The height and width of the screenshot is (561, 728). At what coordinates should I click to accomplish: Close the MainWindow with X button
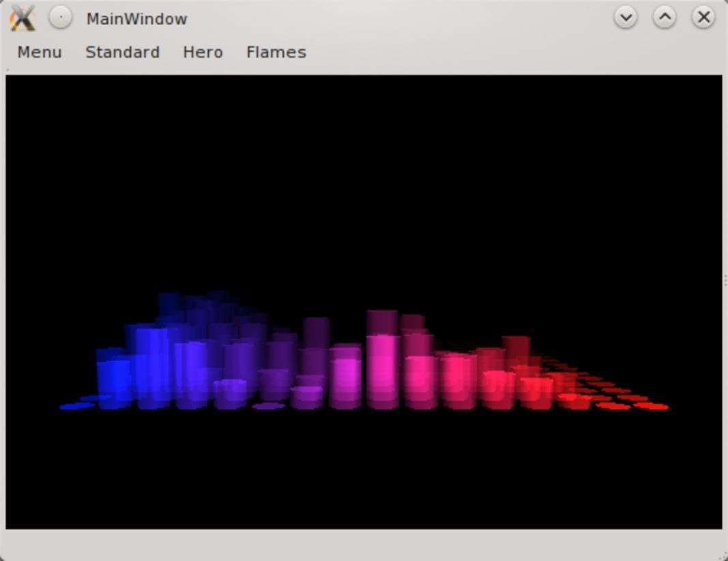pyautogui.click(x=704, y=18)
